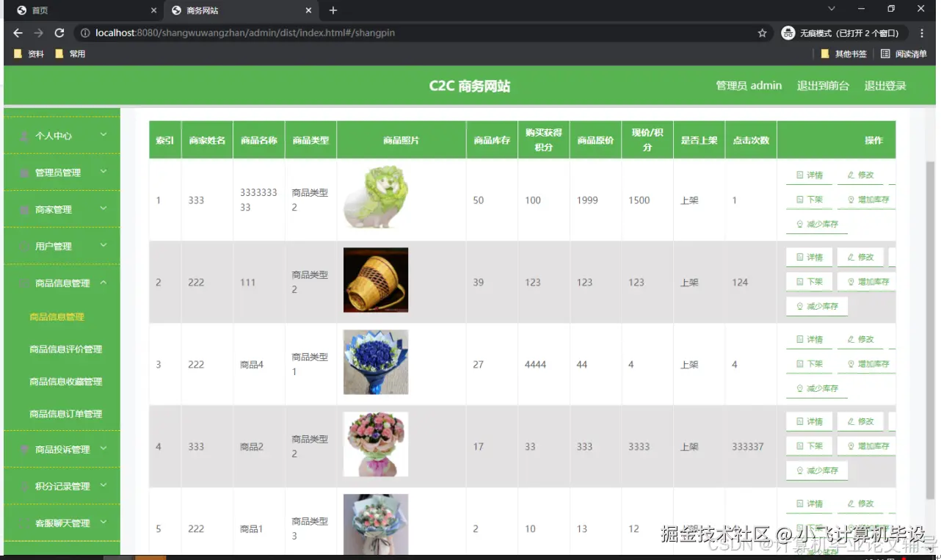The width and height of the screenshot is (941, 560).
Task: Open a new browser tab with plus
Action: 333,10
